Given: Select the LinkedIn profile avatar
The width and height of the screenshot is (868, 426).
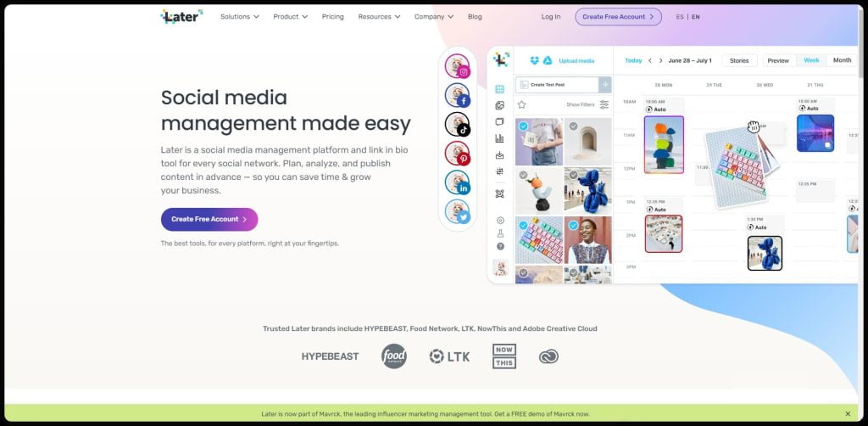Looking at the screenshot, I should [457, 182].
